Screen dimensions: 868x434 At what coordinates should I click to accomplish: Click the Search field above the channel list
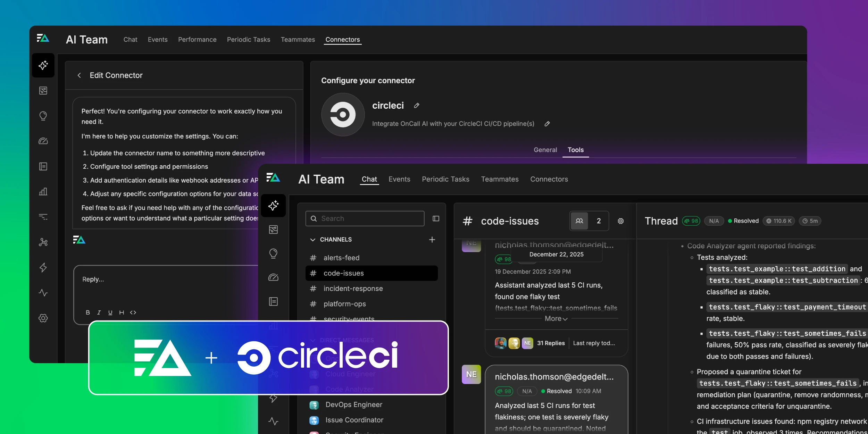point(364,218)
